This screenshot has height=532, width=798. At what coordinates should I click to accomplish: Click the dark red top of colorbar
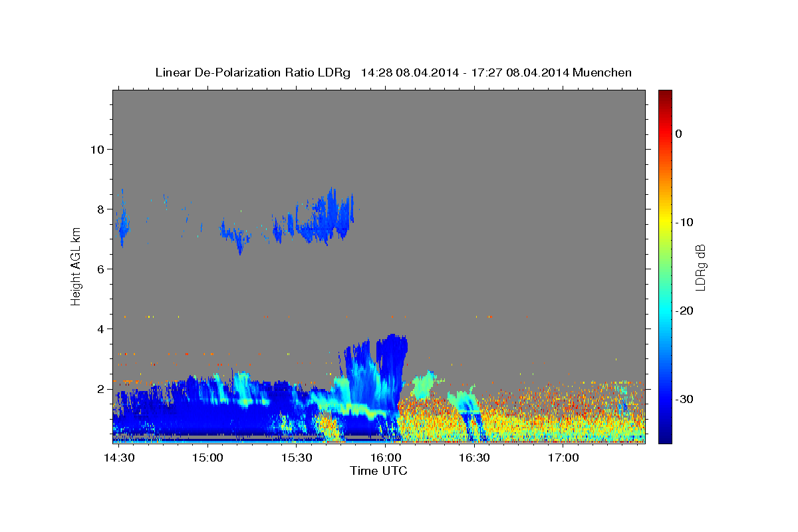[x=665, y=94]
